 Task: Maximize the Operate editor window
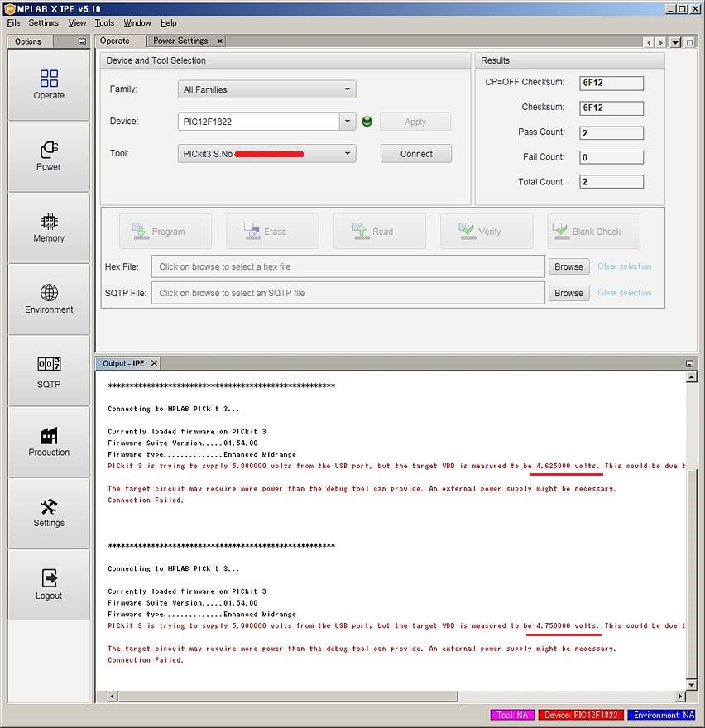coord(689,42)
